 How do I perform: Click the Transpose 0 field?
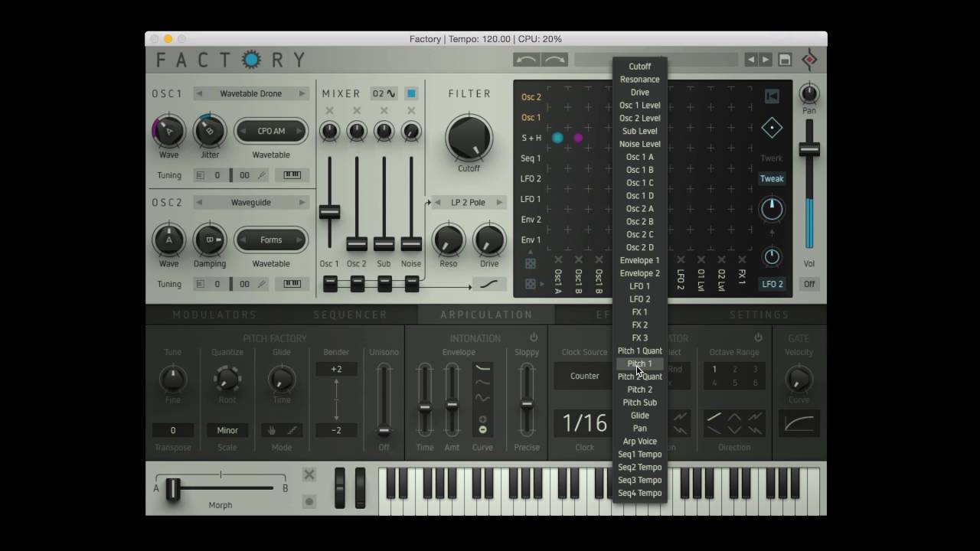pyautogui.click(x=173, y=430)
